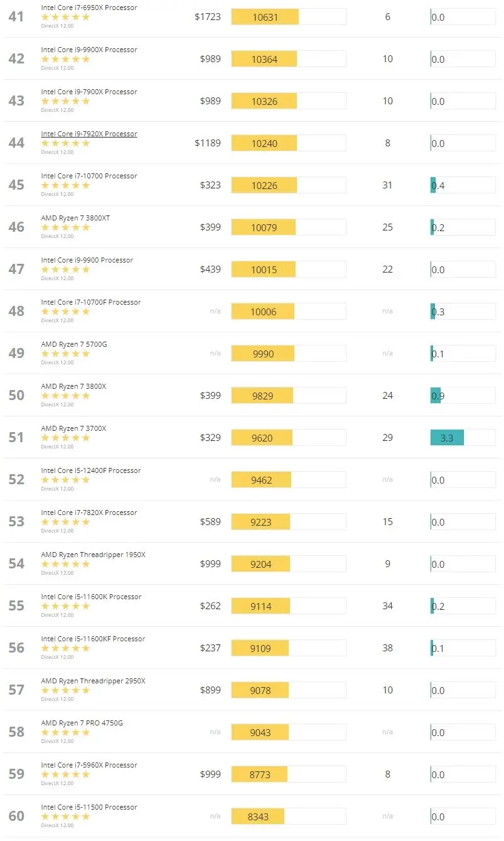Click the $1189 price of i9-7920X
Screen dimensions: 504x841
point(207,143)
